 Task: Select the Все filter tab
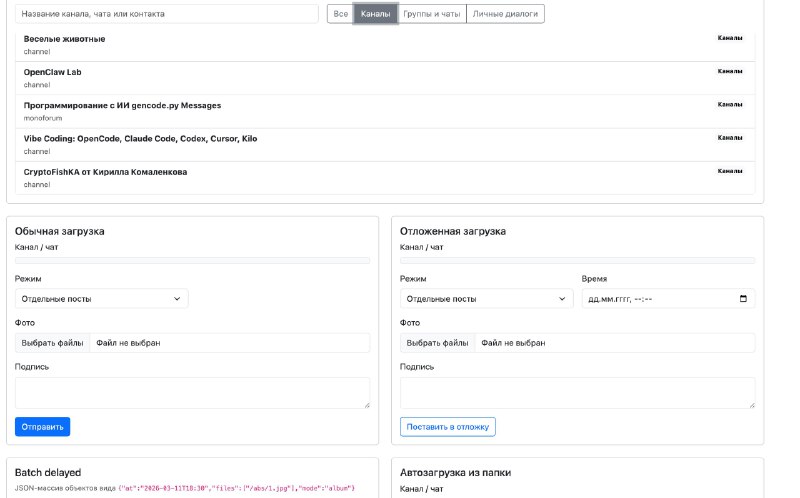[x=340, y=14]
